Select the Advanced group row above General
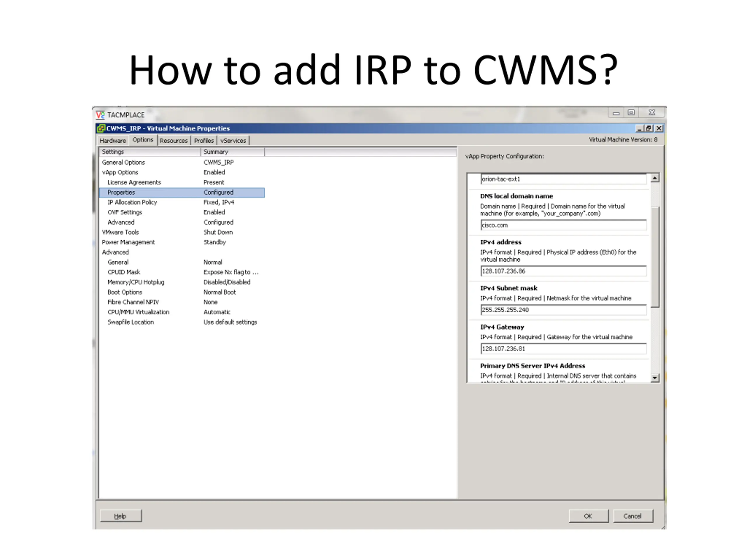Viewport: 747px width, 560px height. click(x=115, y=252)
